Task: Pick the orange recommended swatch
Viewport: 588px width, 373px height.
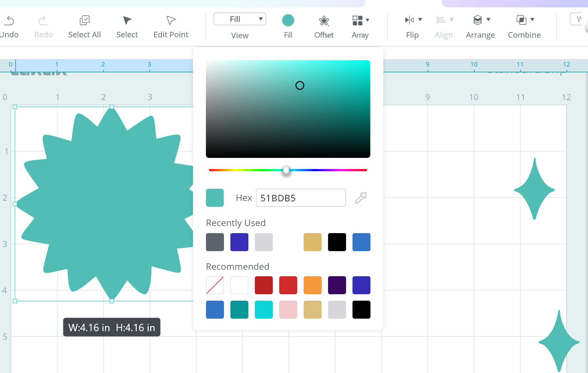Action: point(313,285)
